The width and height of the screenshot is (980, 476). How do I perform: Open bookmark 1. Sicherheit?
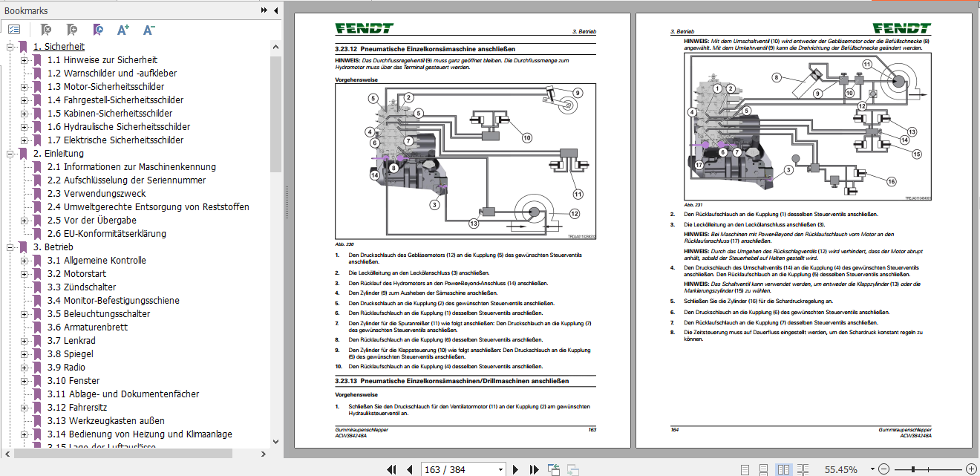click(59, 47)
